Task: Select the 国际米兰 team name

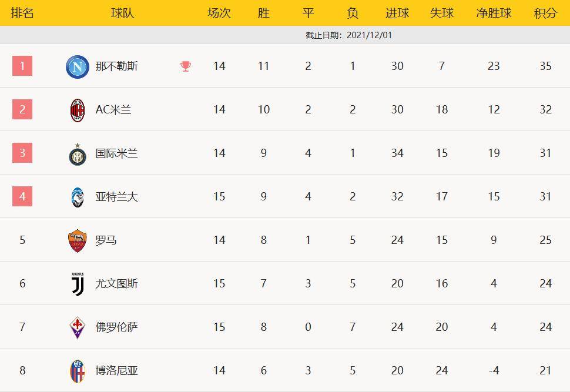Action: click(117, 153)
